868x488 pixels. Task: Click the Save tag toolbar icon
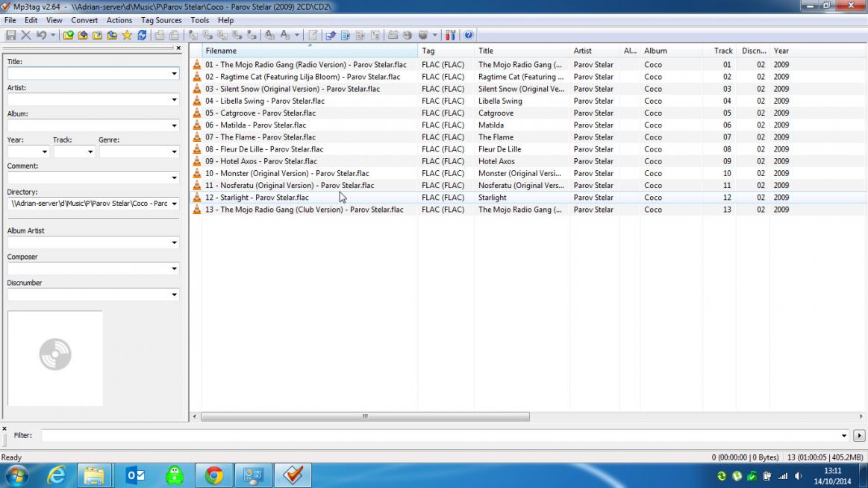pos(11,35)
